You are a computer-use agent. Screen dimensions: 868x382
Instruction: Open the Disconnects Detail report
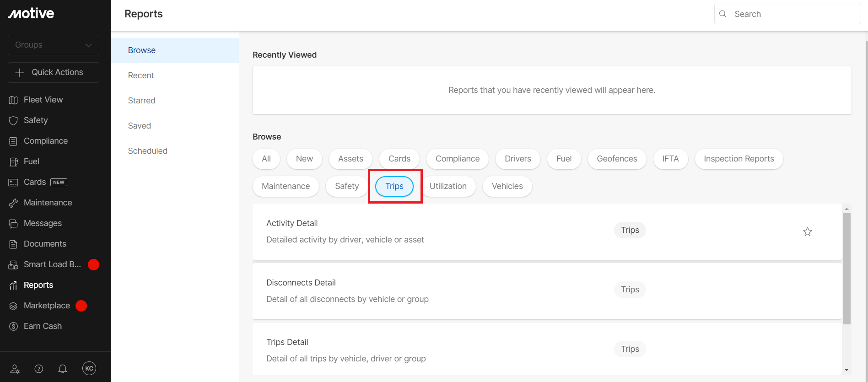pos(301,283)
